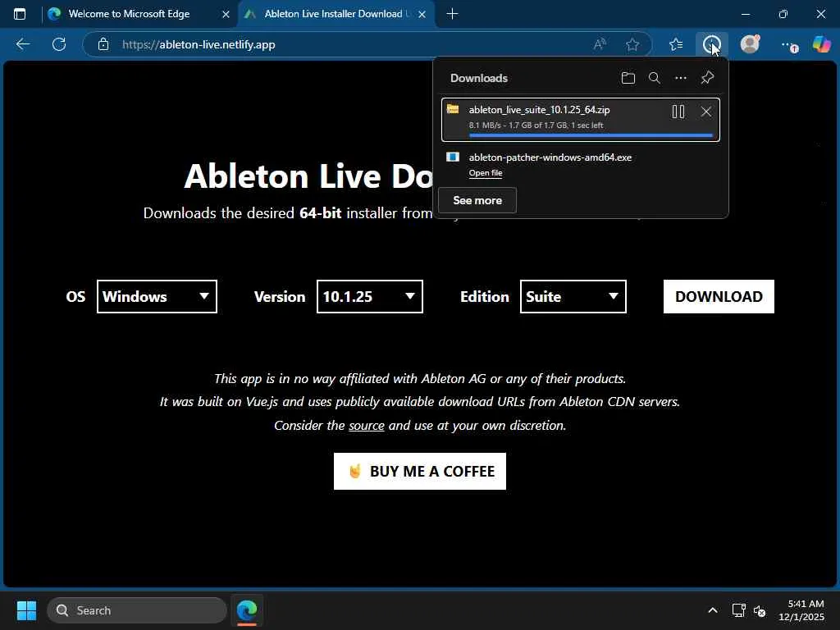Image resolution: width=840 pixels, height=630 pixels.
Task: Select ableton_live_suite_10.1.25_64.zip file name
Action: tap(539, 110)
